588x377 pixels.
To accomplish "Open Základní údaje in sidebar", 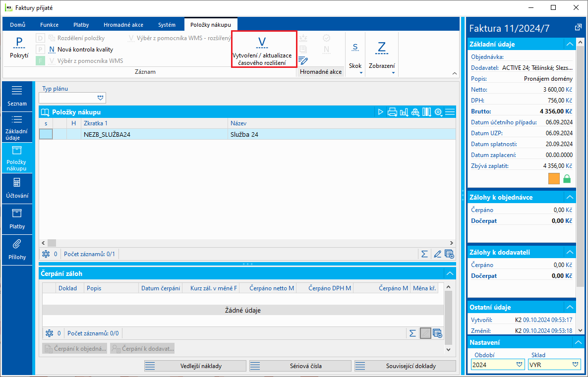I will 17,127.
